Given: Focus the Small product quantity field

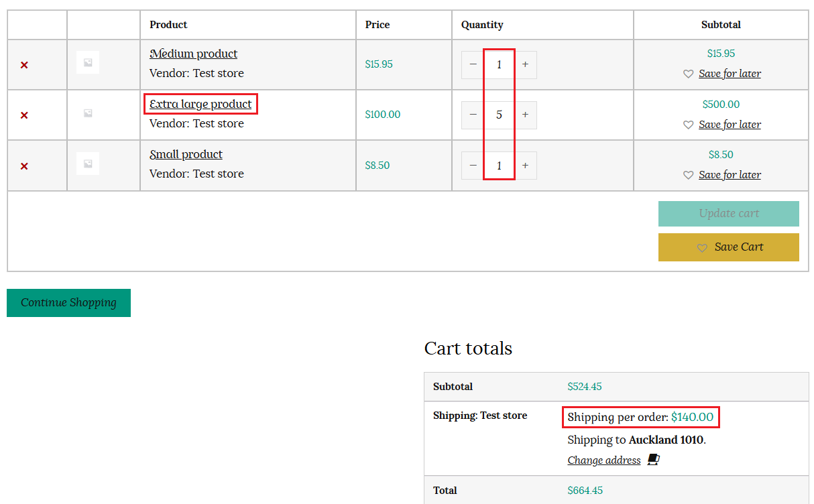Looking at the screenshot, I should (499, 166).
